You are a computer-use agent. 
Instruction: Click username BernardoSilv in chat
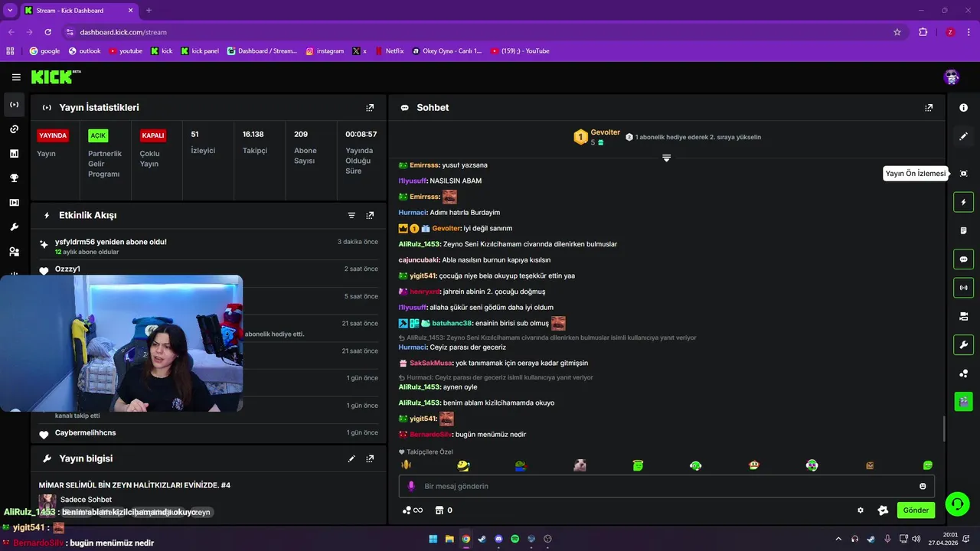pos(431,435)
